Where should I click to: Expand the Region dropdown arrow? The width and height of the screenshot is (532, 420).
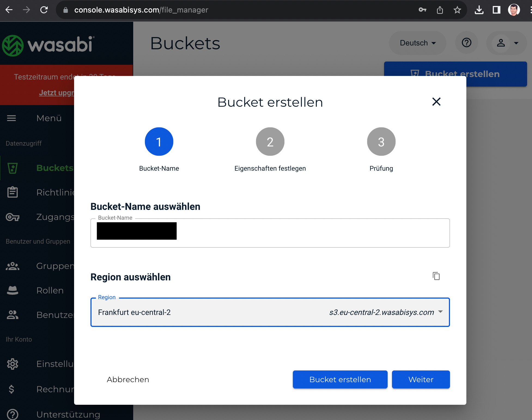pos(440,312)
